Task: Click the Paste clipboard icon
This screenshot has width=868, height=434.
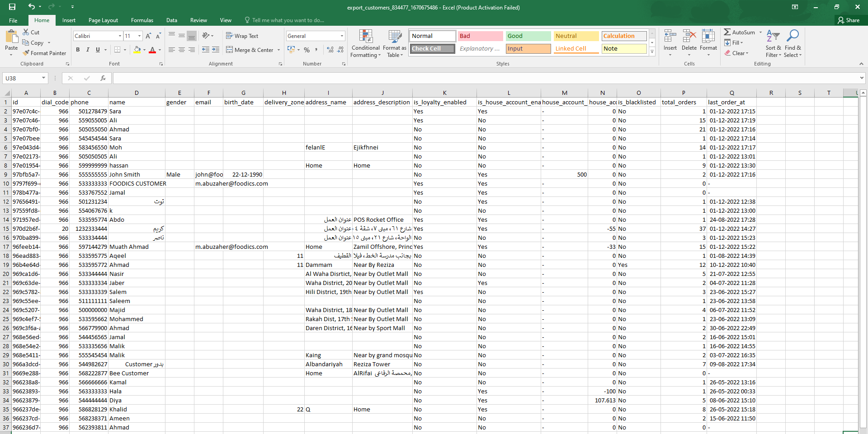Action: tap(11, 36)
